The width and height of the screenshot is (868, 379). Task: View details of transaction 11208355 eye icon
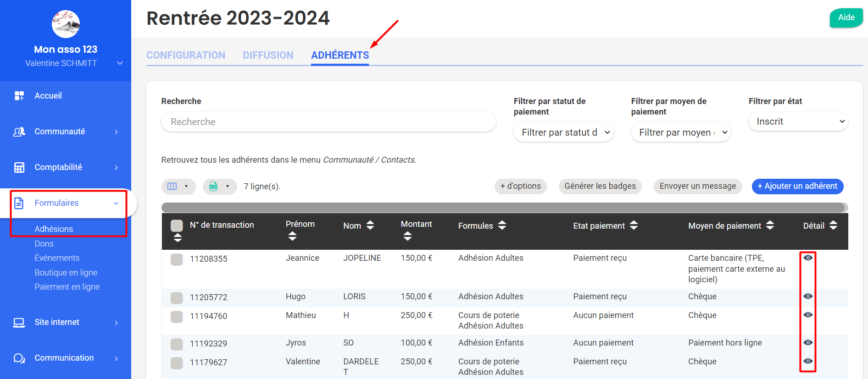click(808, 258)
